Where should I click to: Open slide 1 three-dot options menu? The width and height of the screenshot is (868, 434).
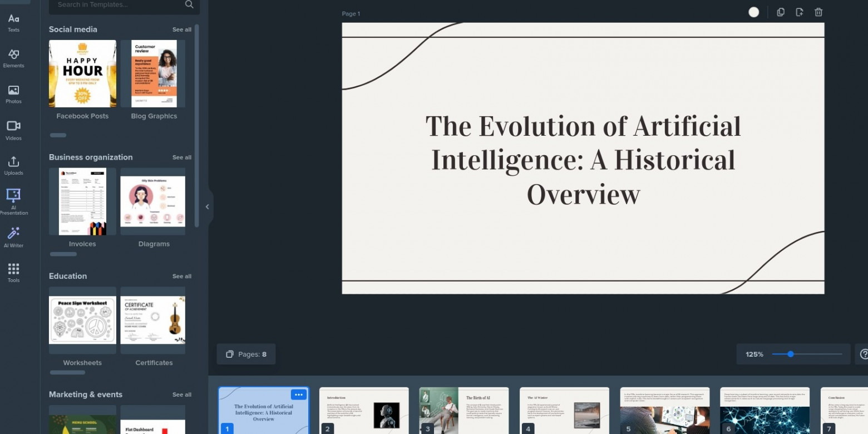[299, 394]
